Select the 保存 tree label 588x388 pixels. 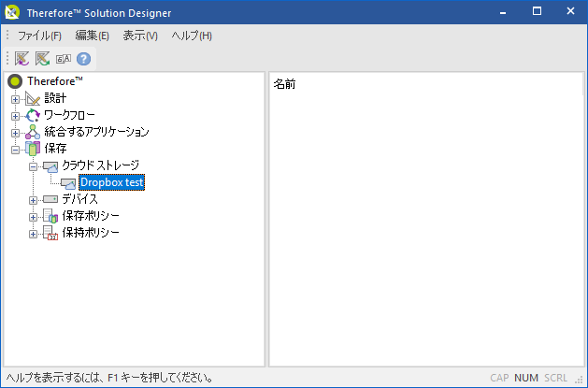[x=55, y=149]
